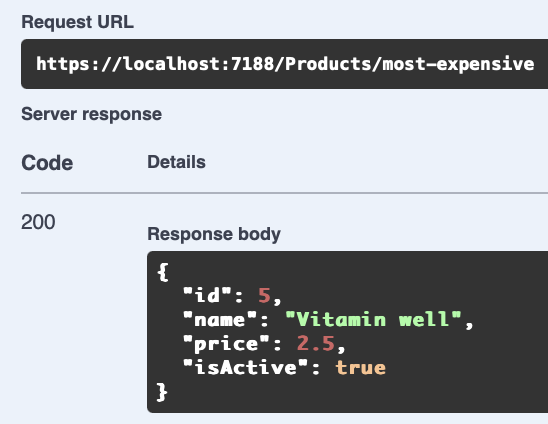Click the "name" key in JSON
The height and width of the screenshot is (424, 548).
[x=220, y=320]
